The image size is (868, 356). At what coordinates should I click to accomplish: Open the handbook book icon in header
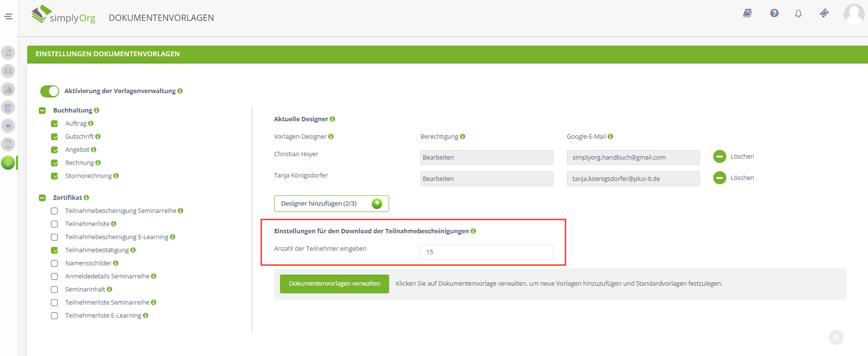click(x=748, y=13)
